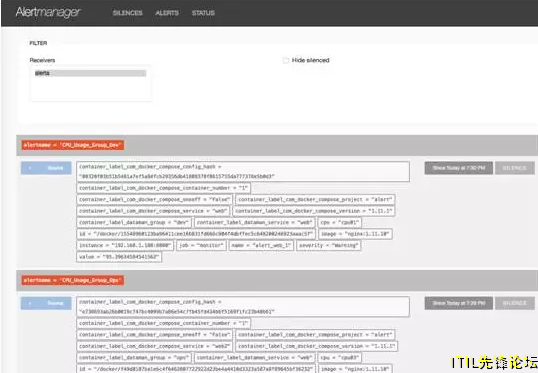
Task: Click container_number label in the Dev alert
Action: coord(163,188)
